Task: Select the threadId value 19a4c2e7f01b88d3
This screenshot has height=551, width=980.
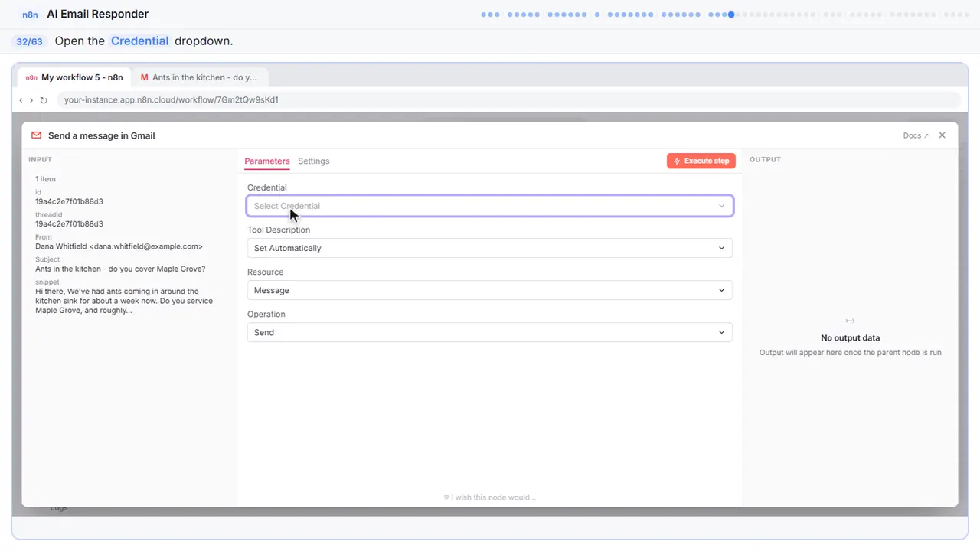Action: coord(69,224)
